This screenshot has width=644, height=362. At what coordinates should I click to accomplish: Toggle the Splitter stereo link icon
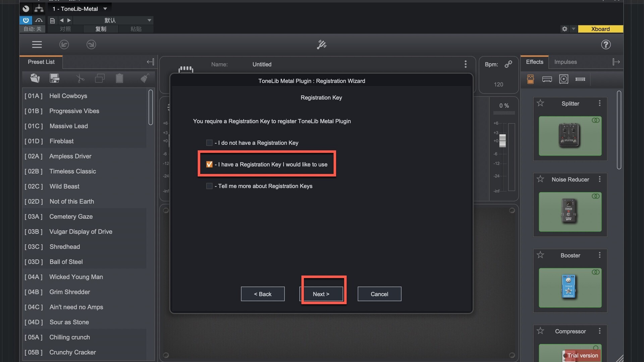click(x=596, y=120)
